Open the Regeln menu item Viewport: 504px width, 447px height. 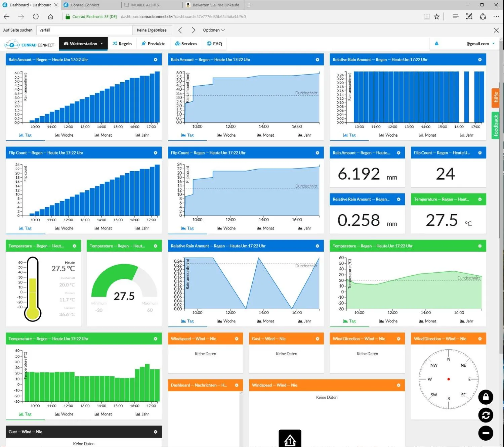122,44
